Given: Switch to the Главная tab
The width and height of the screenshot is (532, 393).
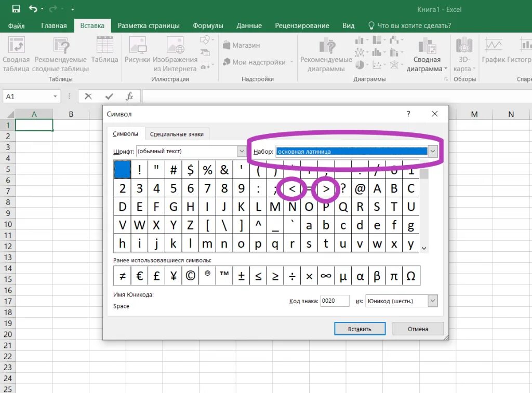Looking at the screenshot, I should [x=54, y=26].
